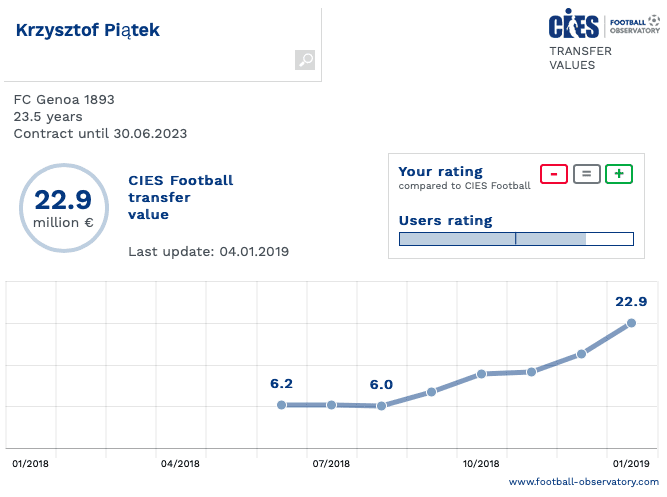The height and width of the screenshot is (497, 667).
Task: Click the 04/2018 axis label
Action: point(180,464)
